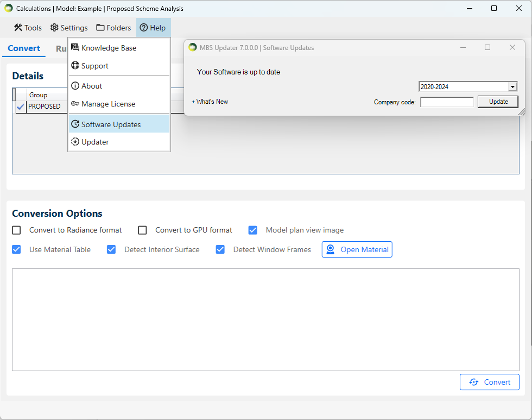Screen dimensions: 532x420
Task: Click the Settings gear icon
Action: [54, 28]
